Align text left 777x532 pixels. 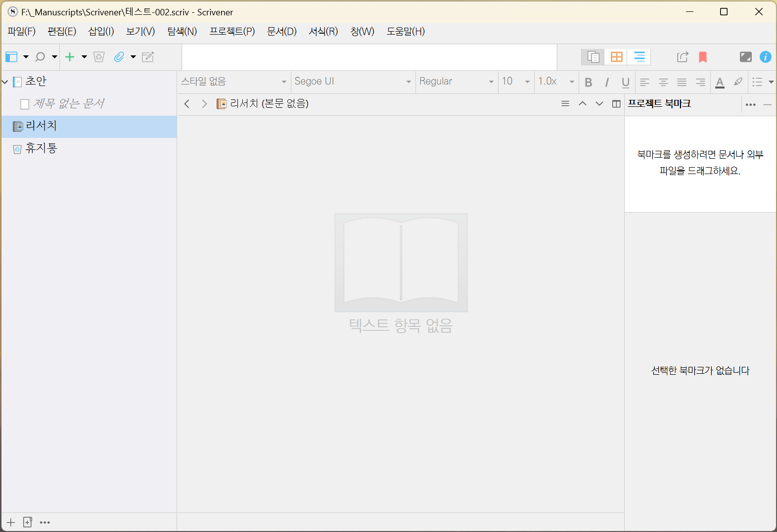pyautogui.click(x=644, y=82)
